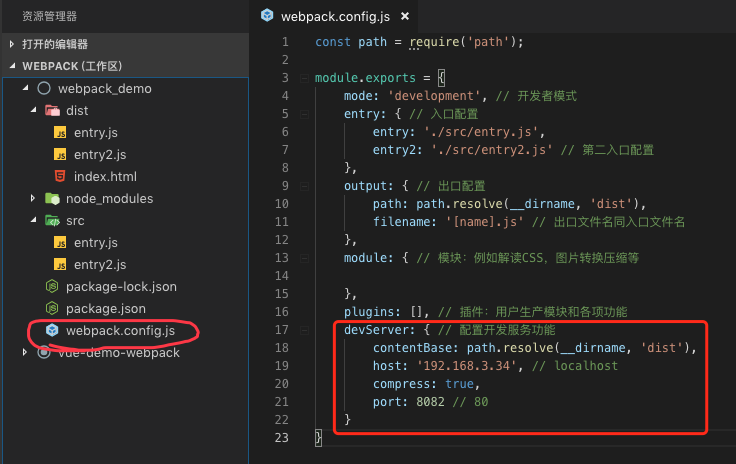736x464 pixels.
Task: Click the JS icon of src entry2.js
Action: [x=60, y=265]
